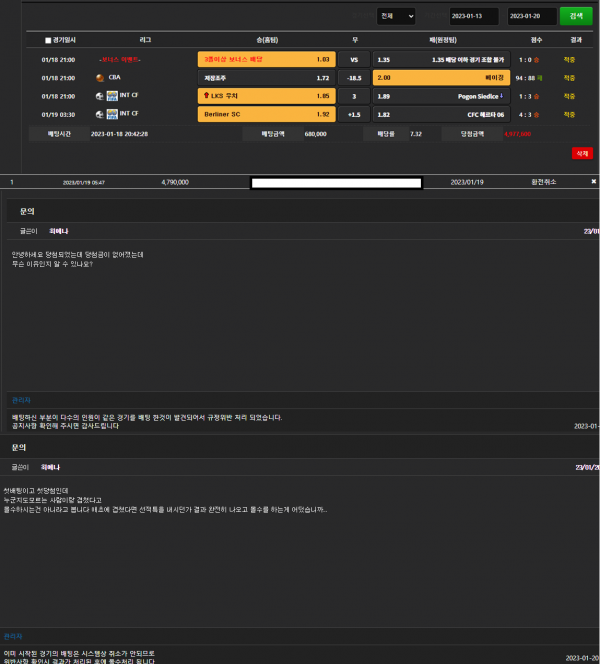Click the blue down arrow beside Pogon Siedlce
The height and width of the screenshot is (664, 600).
(x=501, y=96)
